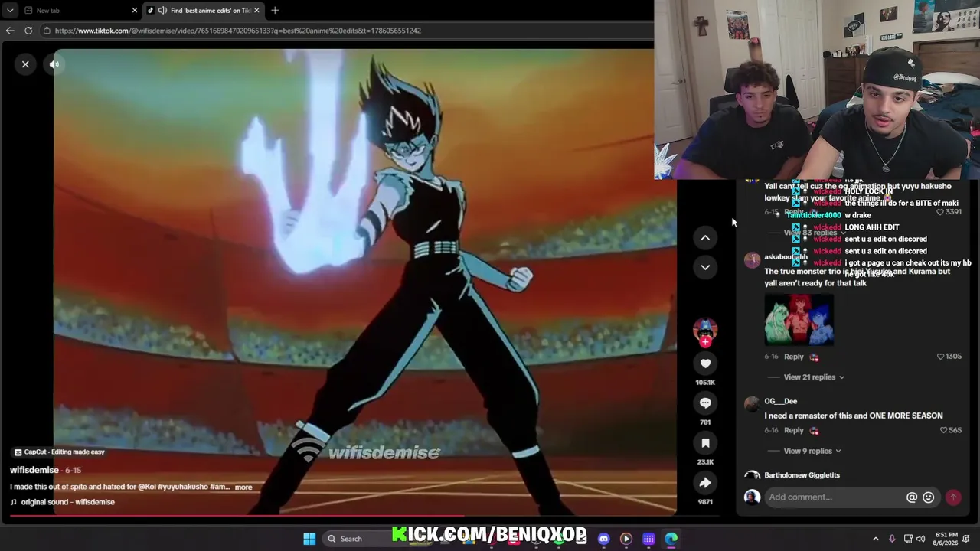The image size is (980, 551).
Task: Mute the TikTok tab via speaker icon
Action: pos(162,11)
